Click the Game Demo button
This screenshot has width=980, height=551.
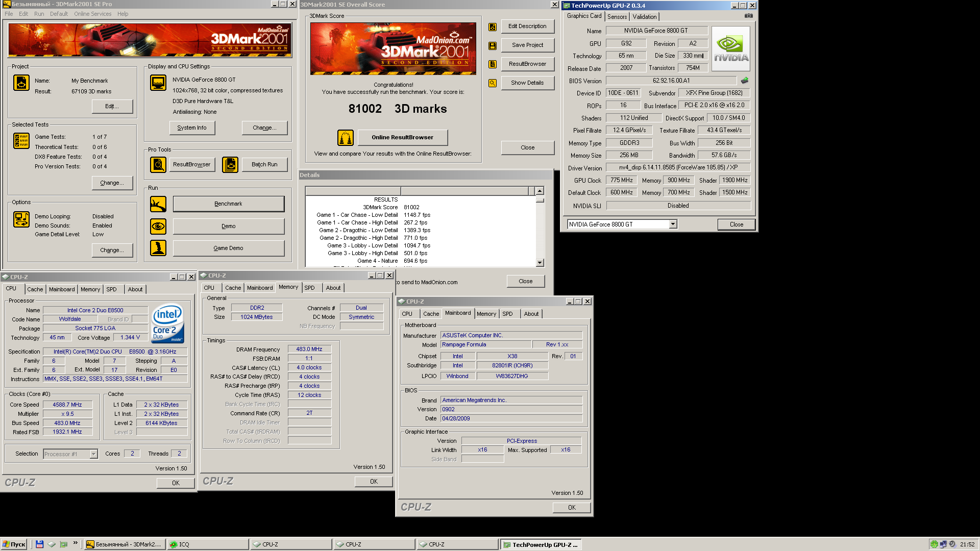pos(229,248)
